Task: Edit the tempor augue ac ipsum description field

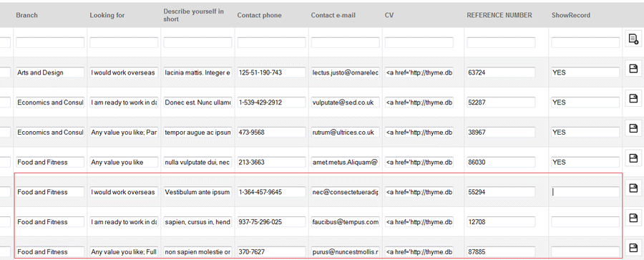Action: click(197, 132)
